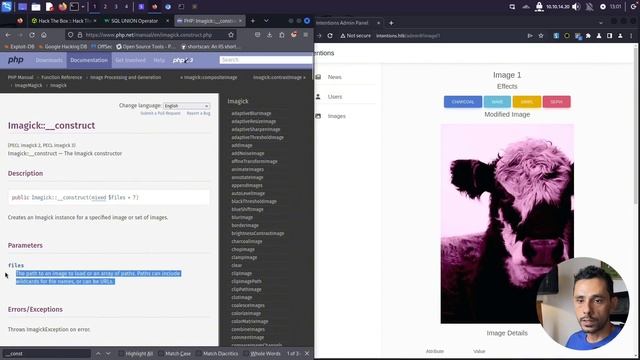The width and height of the screenshot is (640, 360).
Task: Open the Chrome profile avatar icon
Action: tap(620, 36)
